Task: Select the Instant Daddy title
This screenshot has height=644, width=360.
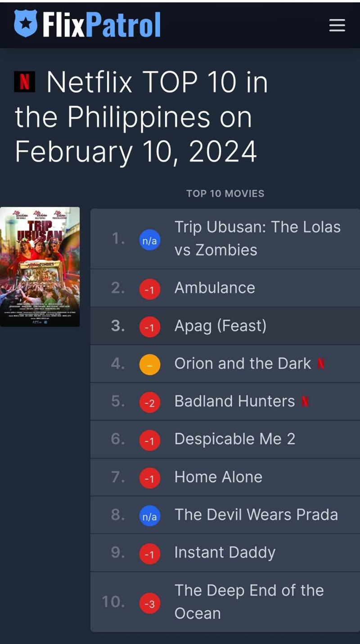Action: tap(225, 553)
